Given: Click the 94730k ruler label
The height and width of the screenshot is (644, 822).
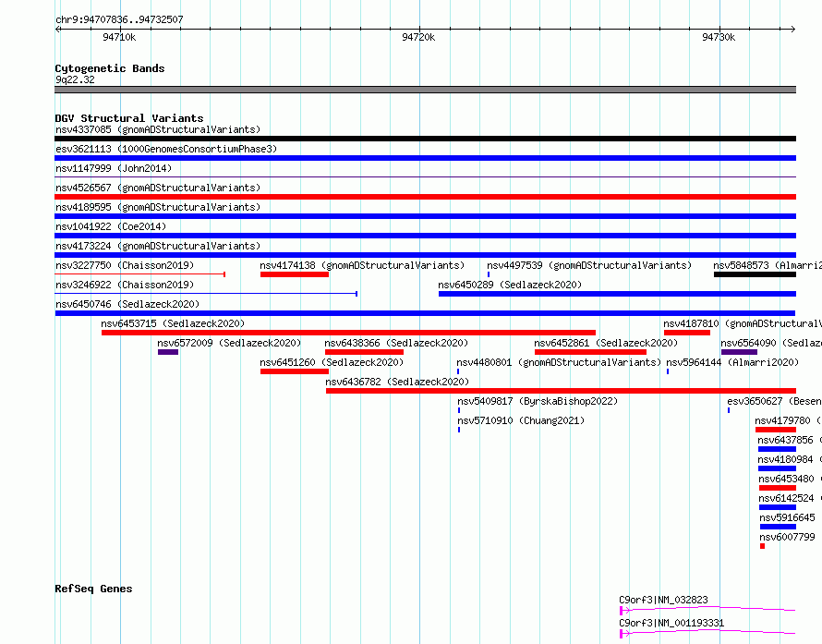Looking at the screenshot, I should (719, 37).
